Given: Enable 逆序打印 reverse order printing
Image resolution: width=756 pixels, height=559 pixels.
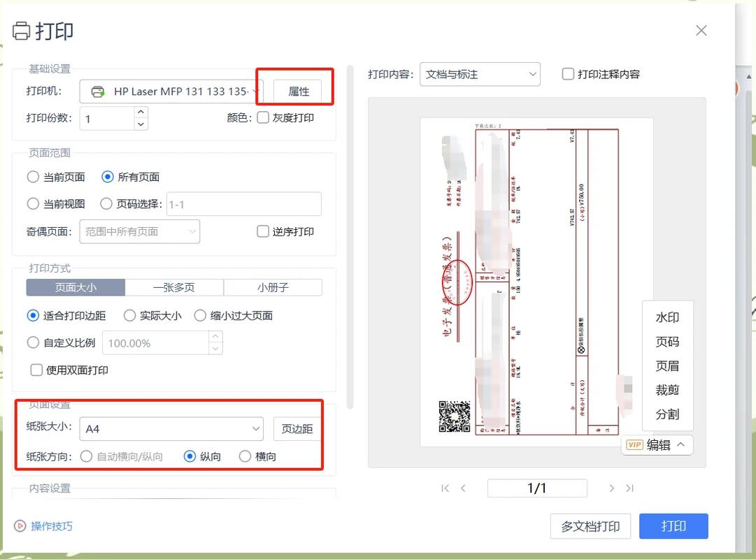Looking at the screenshot, I should 262,231.
